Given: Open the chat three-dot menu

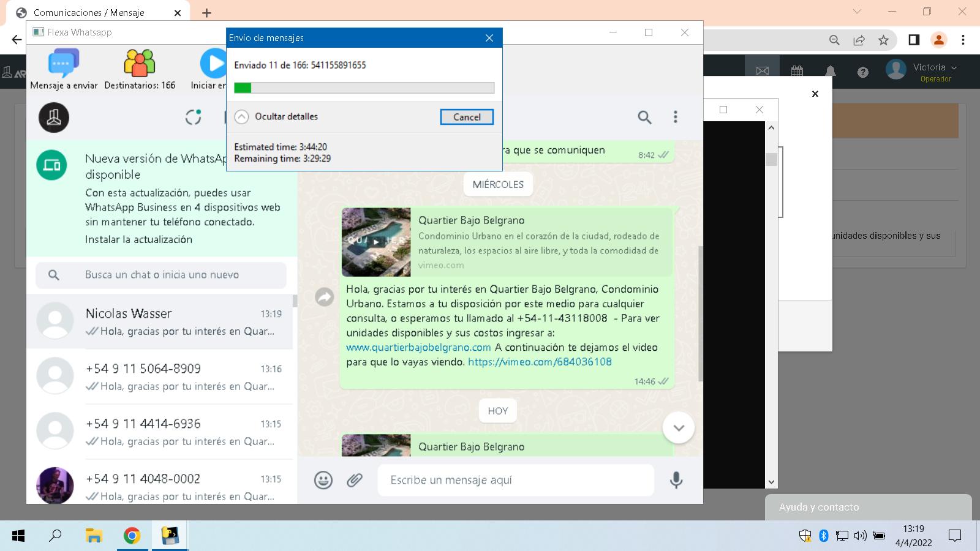Looking at the screenshot, I should point(676,117).
